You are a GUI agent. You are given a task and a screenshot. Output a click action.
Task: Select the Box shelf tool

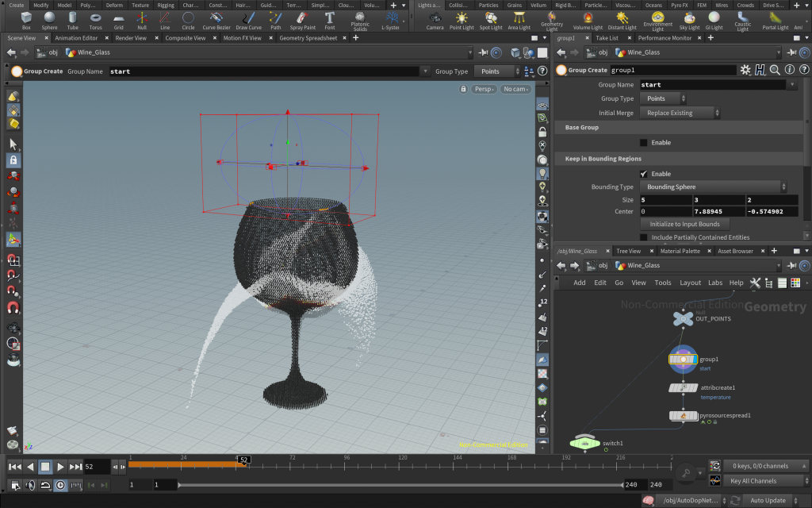(26, 21)
